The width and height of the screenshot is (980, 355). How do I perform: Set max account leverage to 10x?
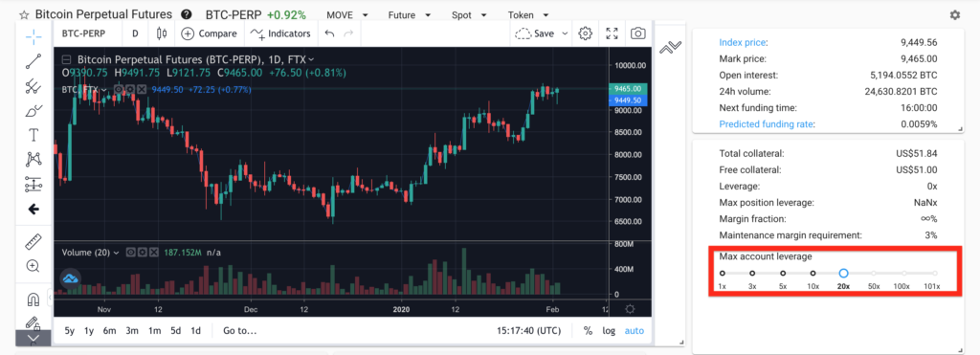(813, 273)
